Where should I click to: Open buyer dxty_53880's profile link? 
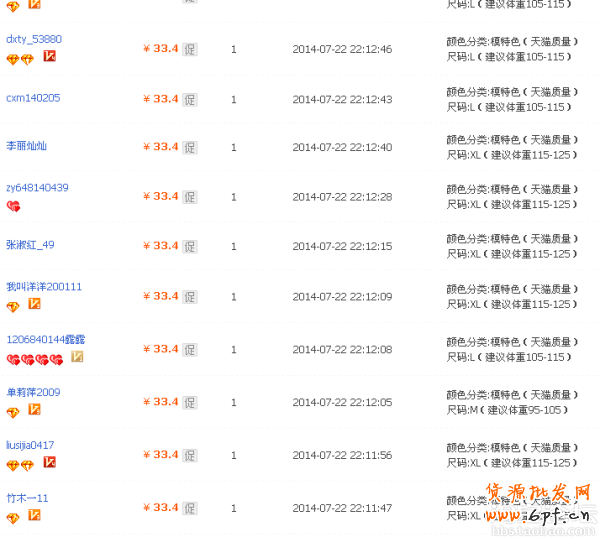[34, 40]
